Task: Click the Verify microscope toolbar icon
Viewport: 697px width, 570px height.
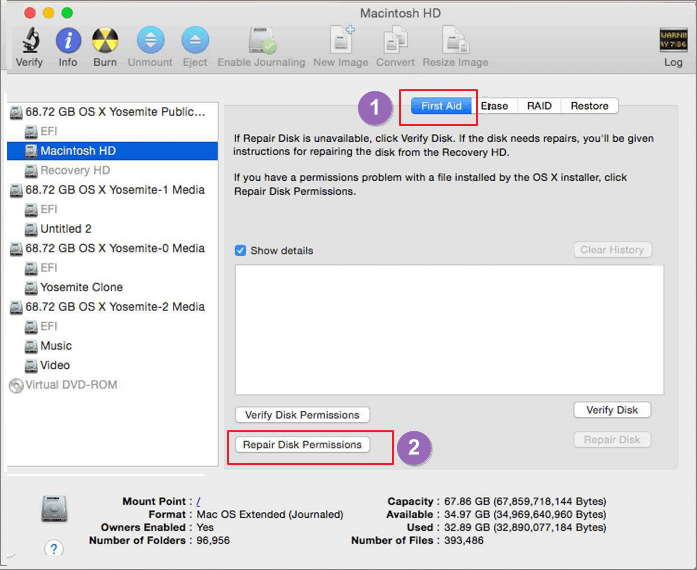Action: tap(29, 41)
